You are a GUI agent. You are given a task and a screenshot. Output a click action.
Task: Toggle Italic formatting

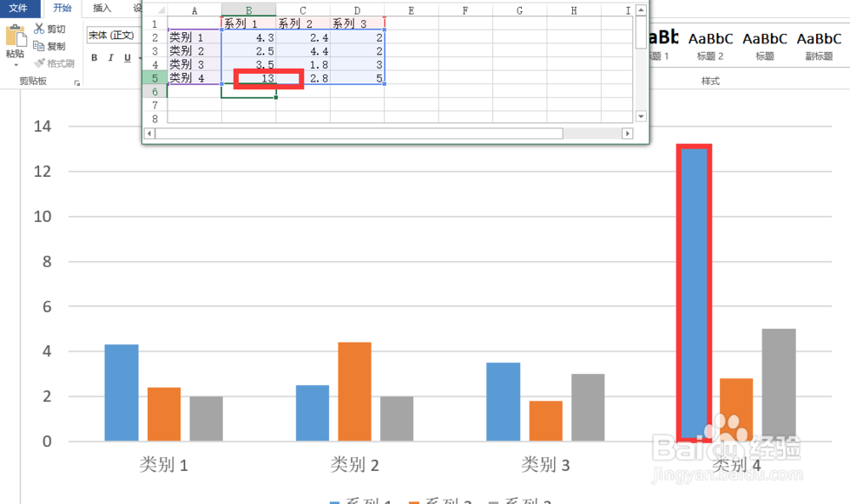[x=110, y=58]
